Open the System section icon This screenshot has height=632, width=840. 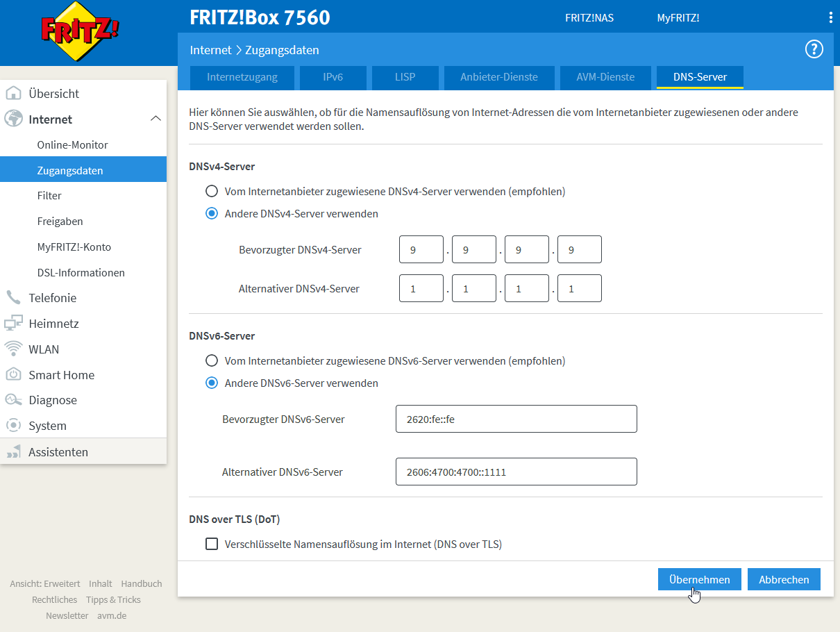15,426
